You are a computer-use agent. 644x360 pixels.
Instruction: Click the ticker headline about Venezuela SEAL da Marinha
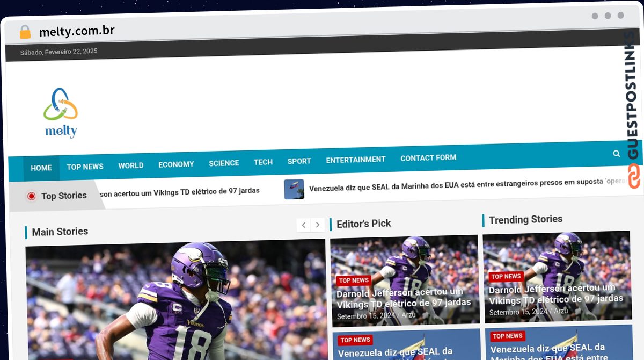[x=467, y=185]
